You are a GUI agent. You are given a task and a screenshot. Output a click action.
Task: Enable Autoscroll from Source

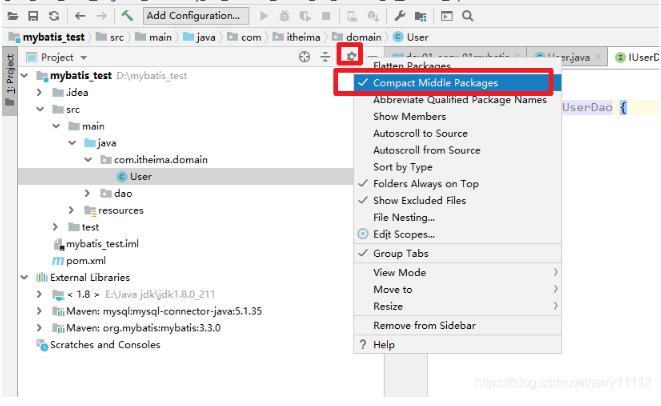[457, 150]
